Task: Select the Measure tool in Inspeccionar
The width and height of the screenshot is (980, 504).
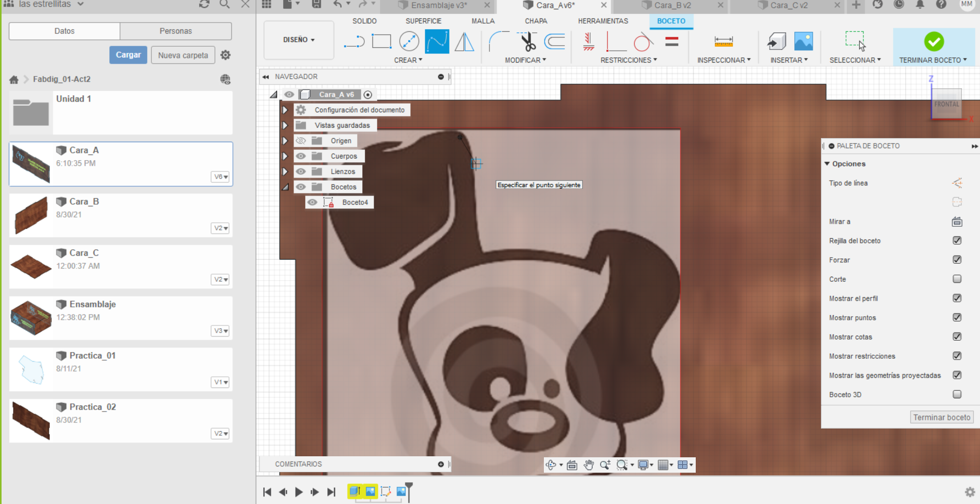Action: point(723,42)
